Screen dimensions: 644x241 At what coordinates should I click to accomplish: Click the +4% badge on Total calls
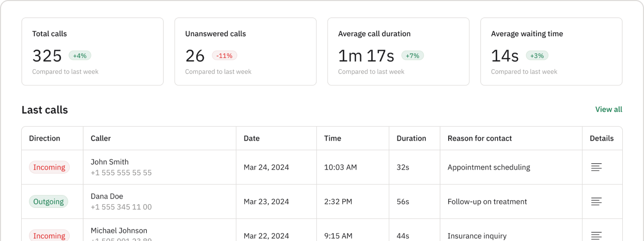[x=80, y=56]
